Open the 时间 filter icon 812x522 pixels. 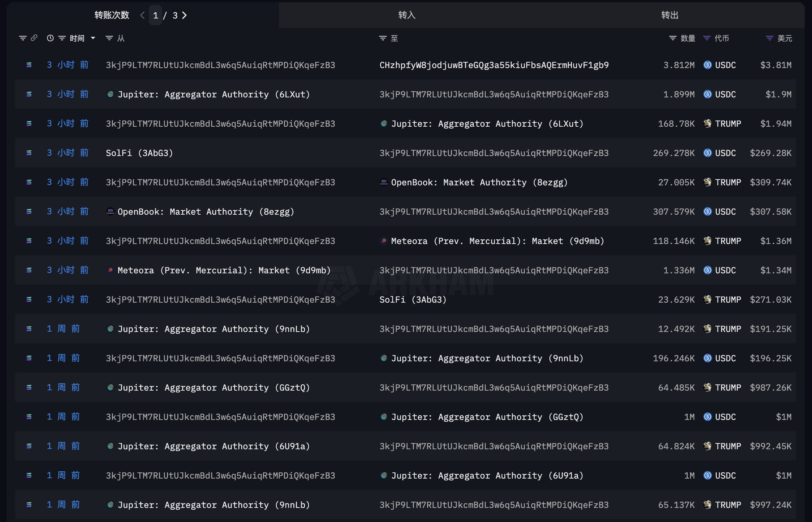62,38
